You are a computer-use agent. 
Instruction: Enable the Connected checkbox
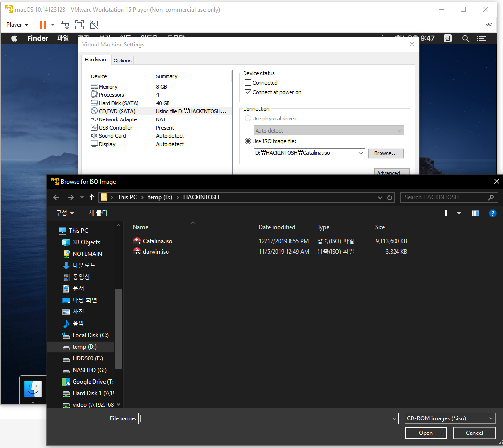point(248,83)
